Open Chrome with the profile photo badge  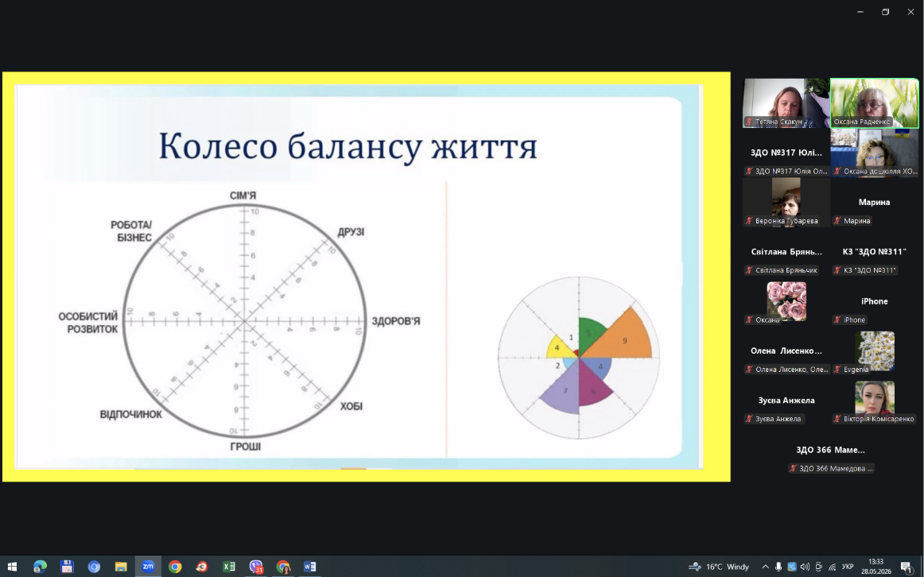pos(283,567)
